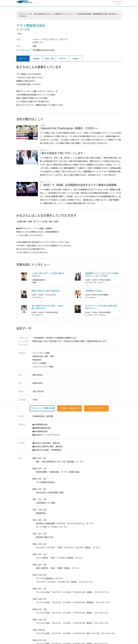Click the 1億1,500万円 capital value

pos(38,392)
